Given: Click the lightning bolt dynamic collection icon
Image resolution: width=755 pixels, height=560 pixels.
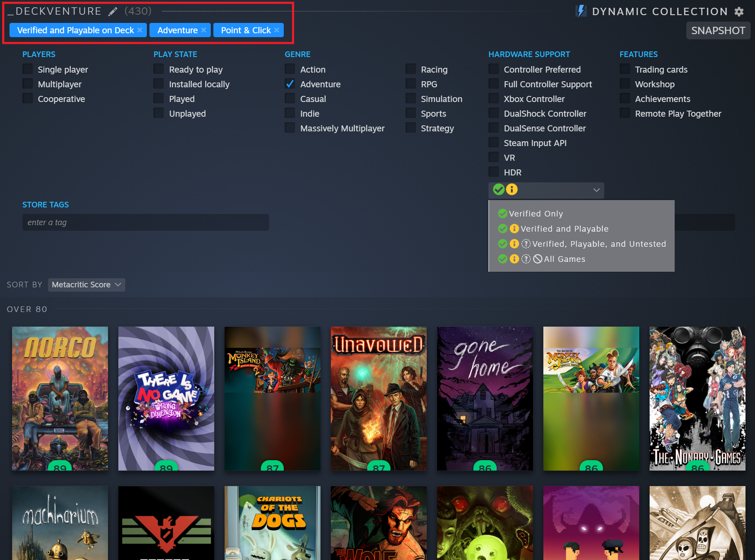Looking at the screenshot, I should tap(581, 11).
